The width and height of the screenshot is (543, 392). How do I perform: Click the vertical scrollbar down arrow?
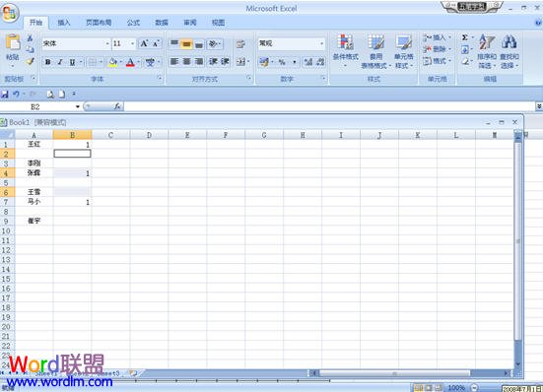518,364
